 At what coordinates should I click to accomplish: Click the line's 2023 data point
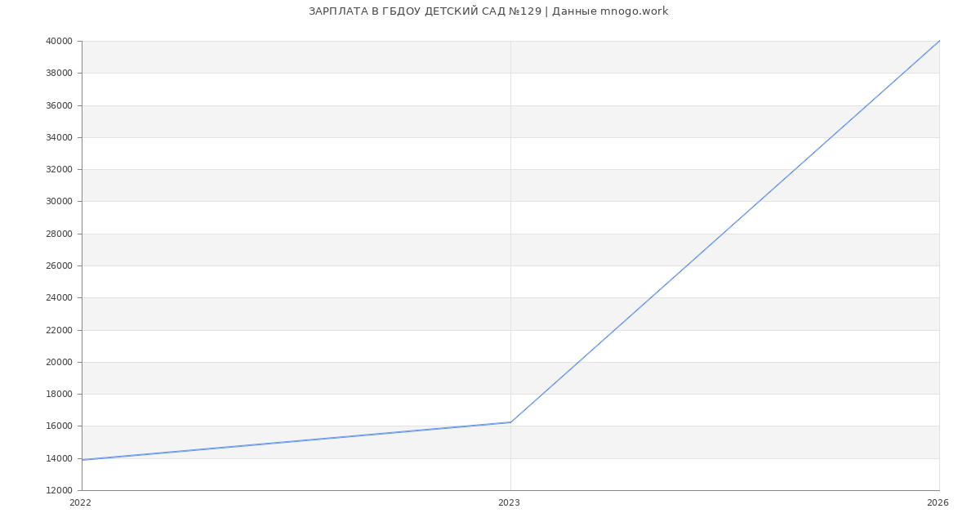pos(510,422)
